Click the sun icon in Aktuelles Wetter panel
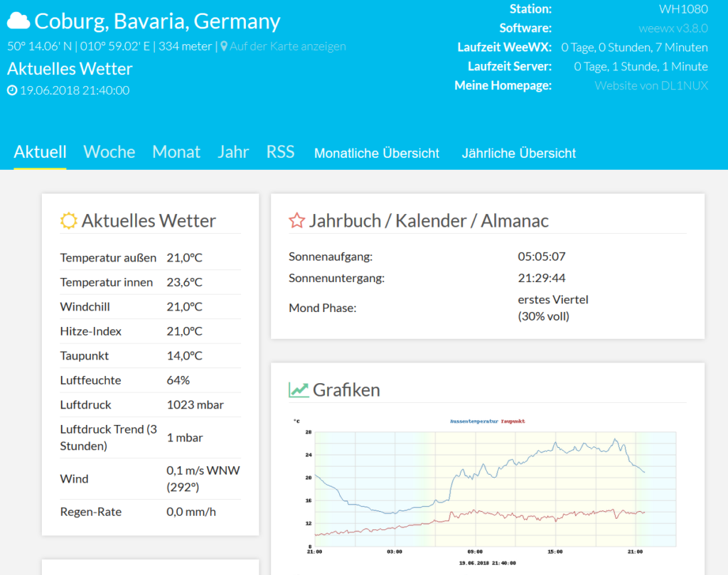Screen dimensions: 728x575 tap(68, 220)
